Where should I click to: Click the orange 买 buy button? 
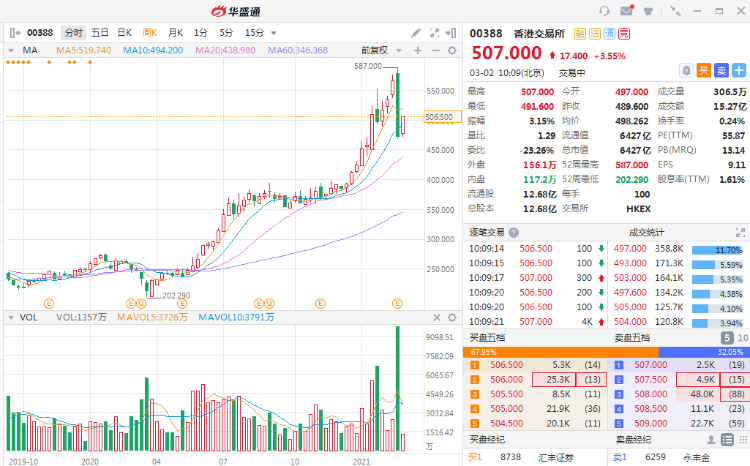[x=703, y=71]
